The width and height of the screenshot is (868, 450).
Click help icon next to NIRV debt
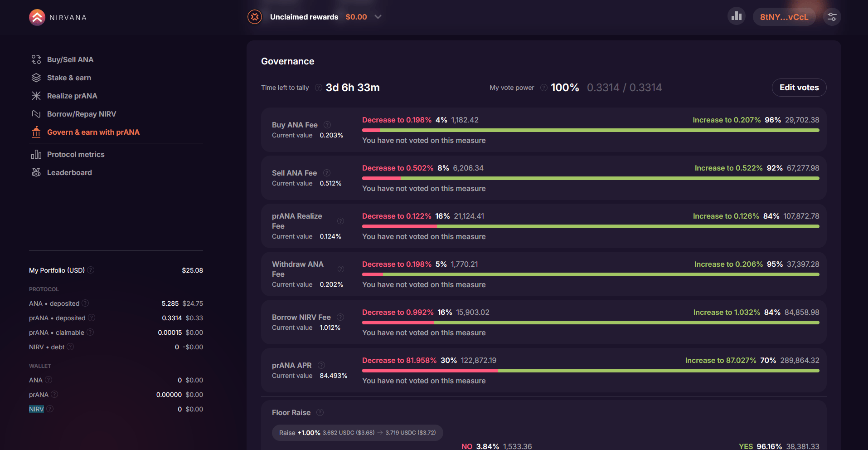70,347
